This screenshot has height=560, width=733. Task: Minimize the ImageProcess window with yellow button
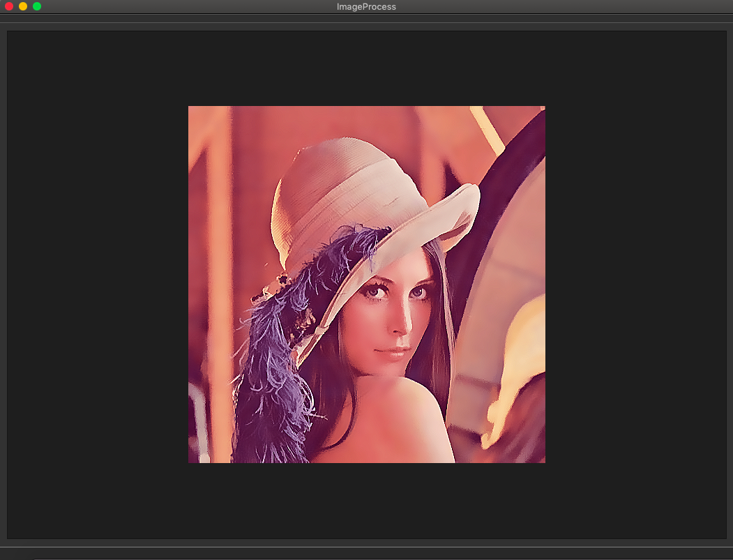pos(23,6)
